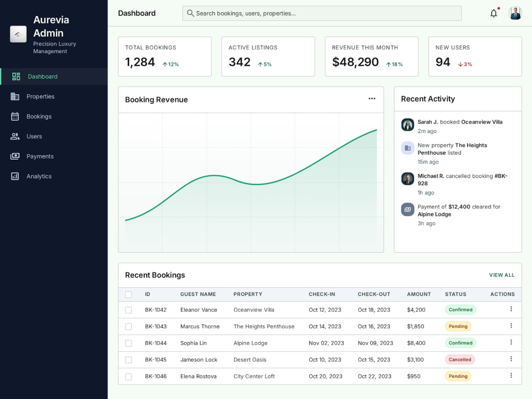Check the box for booking BK-1045
532x399 pixels.
(128, 360)
